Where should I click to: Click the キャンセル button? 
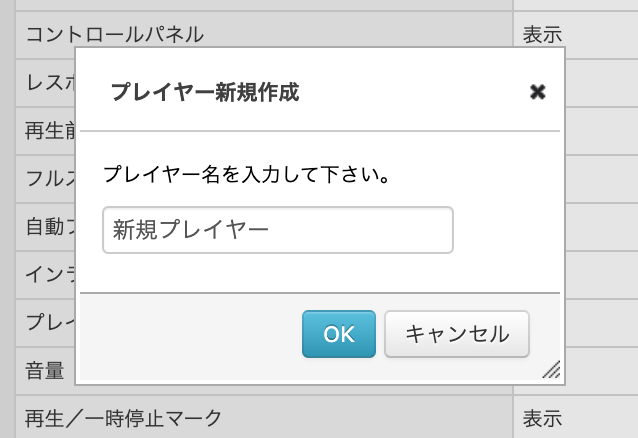pyautogui.click(x=457, y=334)
